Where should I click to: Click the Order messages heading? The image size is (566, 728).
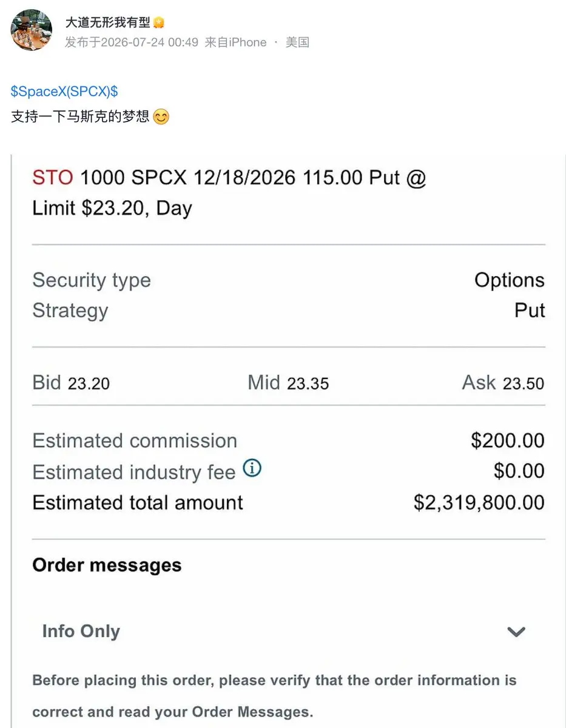pyautogui.click(x=107, y=565)
